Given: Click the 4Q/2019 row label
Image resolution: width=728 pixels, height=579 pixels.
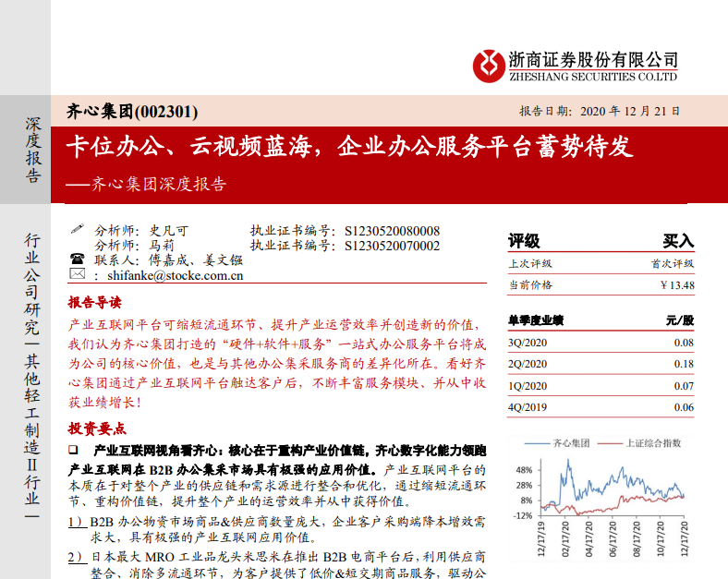Looking at the screenshot, I should [528, 407].
